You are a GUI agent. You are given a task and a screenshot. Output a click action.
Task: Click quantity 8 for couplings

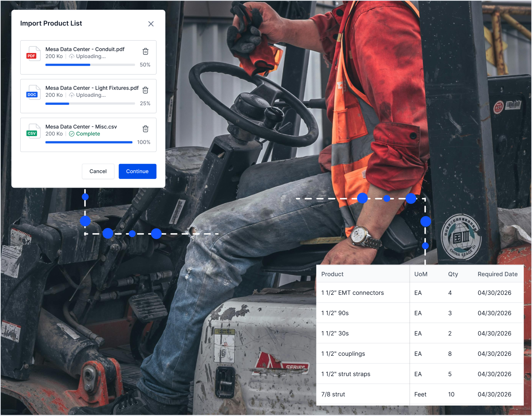click(450, 354)
